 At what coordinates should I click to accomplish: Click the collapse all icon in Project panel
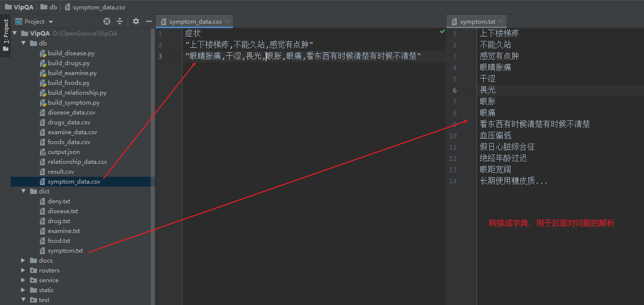pos(120,21)
